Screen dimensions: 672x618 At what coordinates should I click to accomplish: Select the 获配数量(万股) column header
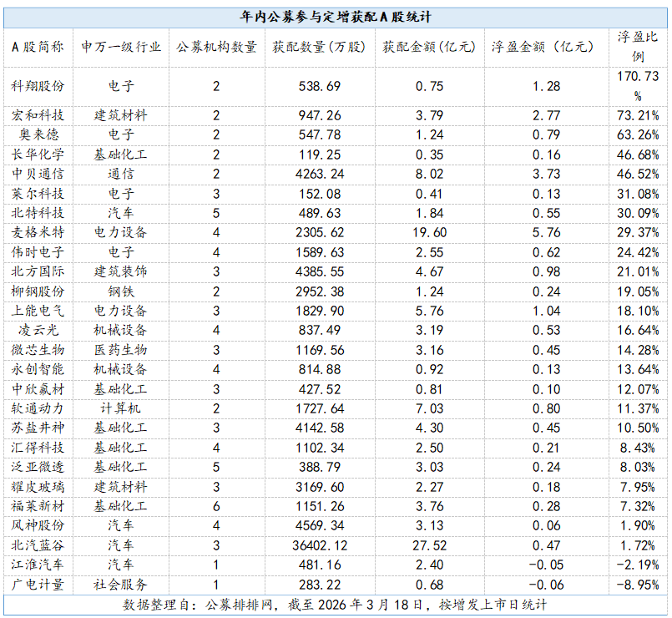[319, 48]
